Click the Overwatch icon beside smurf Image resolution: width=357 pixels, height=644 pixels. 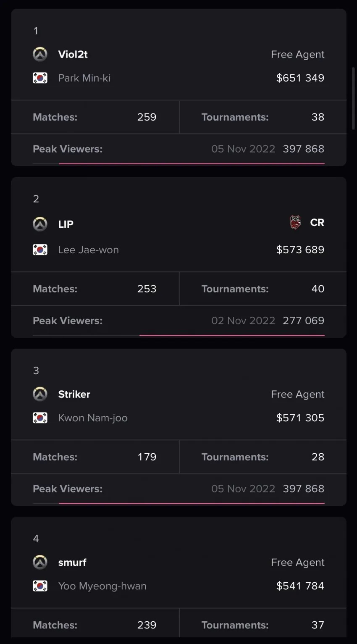[x=40, y=562]
